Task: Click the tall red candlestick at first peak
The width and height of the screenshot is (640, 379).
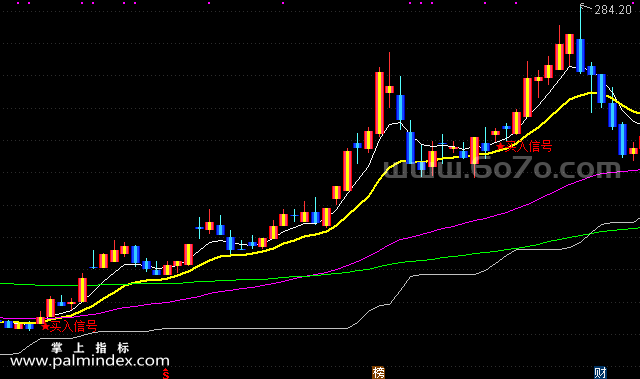Action: (x=380, y=103)
